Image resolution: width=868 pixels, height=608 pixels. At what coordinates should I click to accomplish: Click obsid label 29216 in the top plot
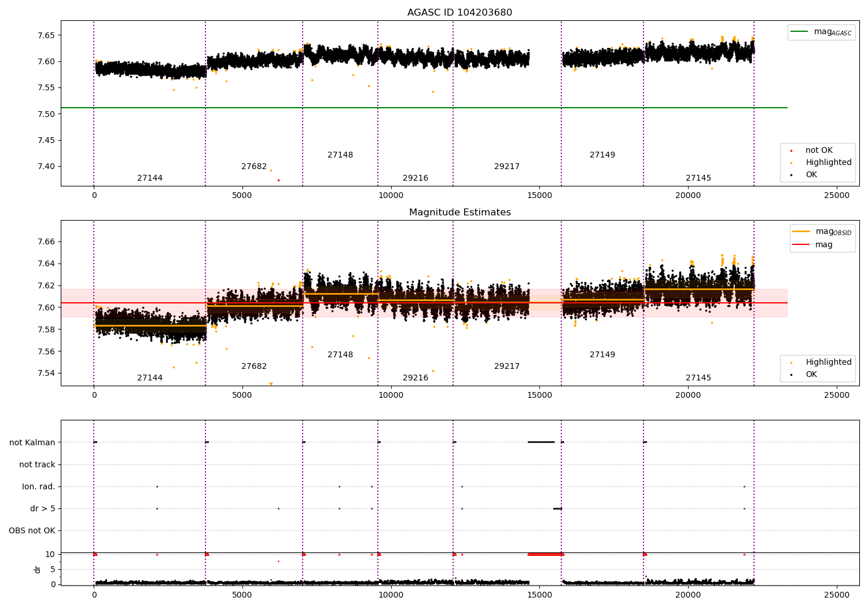[415, 178]
